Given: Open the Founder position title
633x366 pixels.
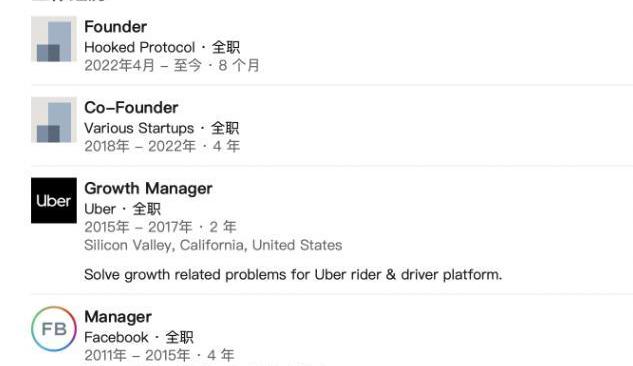Looking at the screenshot, I should pos(115,27).
